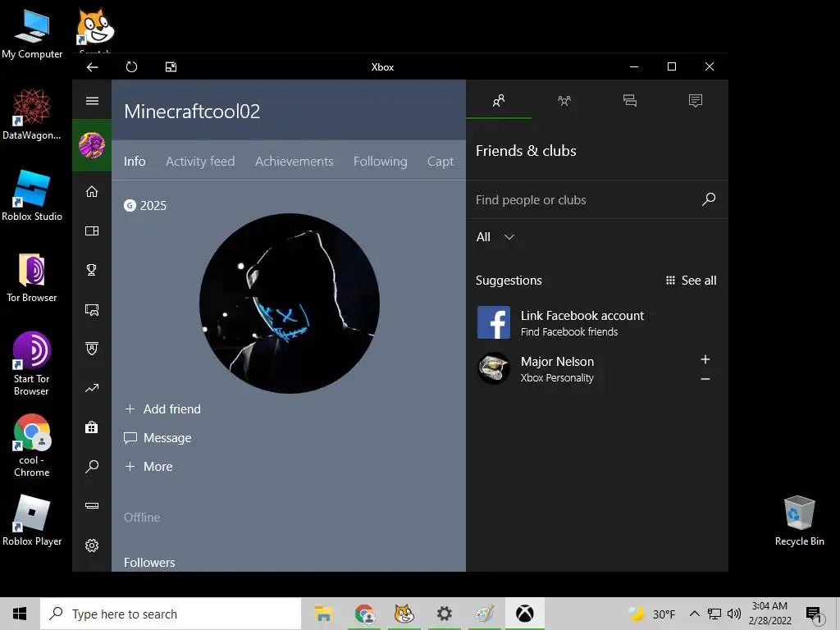This screenshot has width=840, height=630.
Task: Select the Parties icon tab in right panel
Action: click(564, 100)
